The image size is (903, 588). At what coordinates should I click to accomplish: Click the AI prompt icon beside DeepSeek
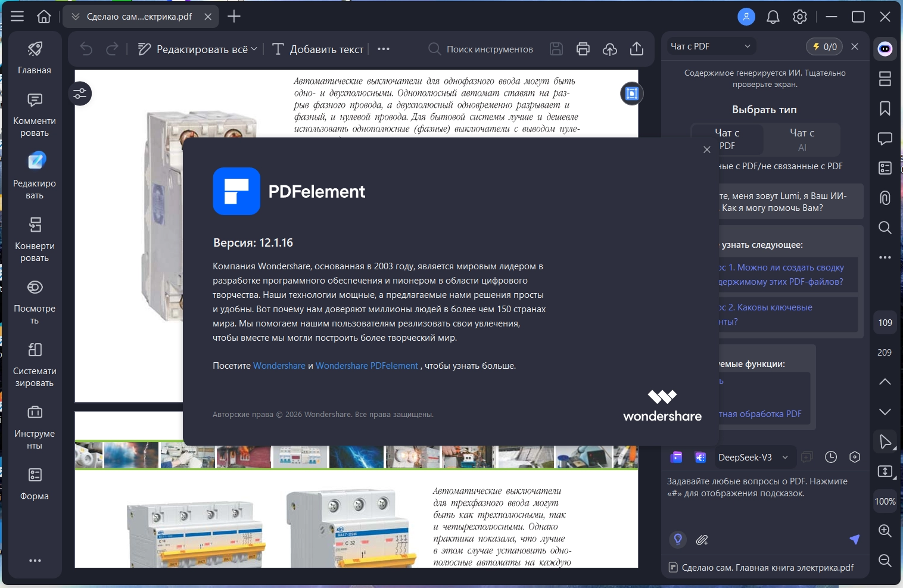700,457
